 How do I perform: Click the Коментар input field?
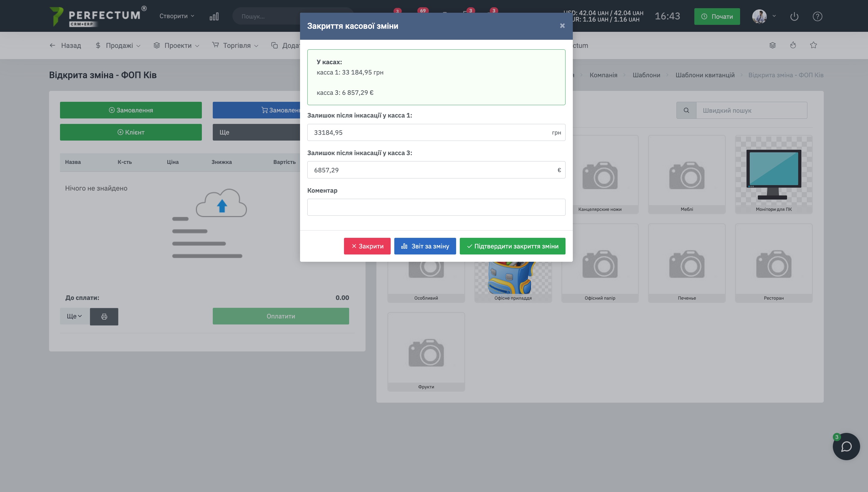click(436, 207)
